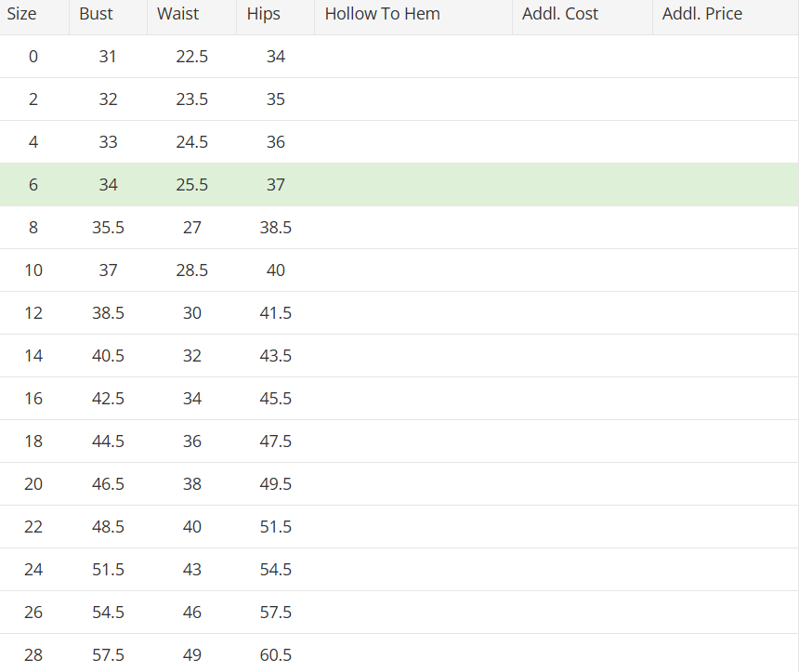Select the size 0 row
The width and height of the screenshot is (799, 672).
point(399,57)
